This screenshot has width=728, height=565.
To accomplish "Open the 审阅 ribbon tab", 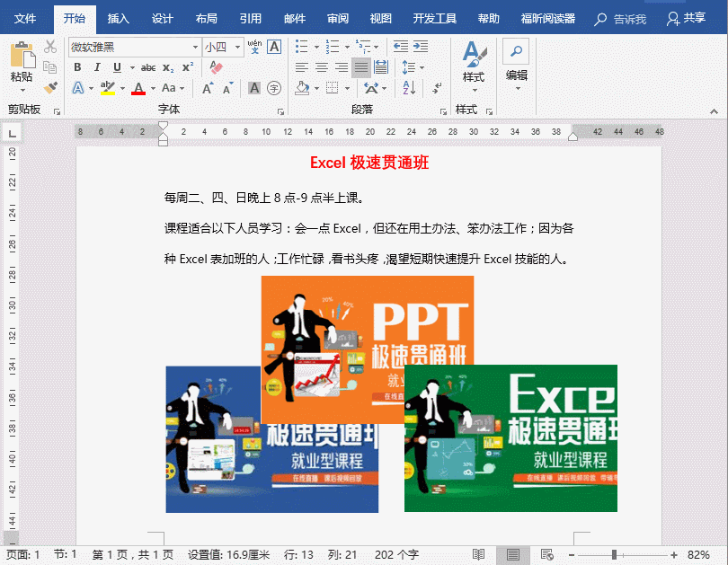I will click(338, 18).
